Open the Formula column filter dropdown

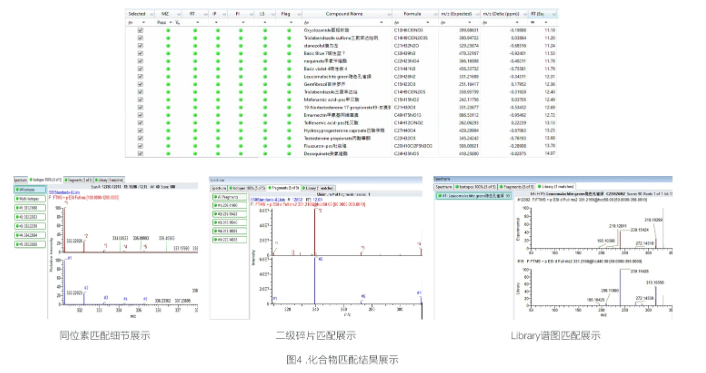(428, 23)
